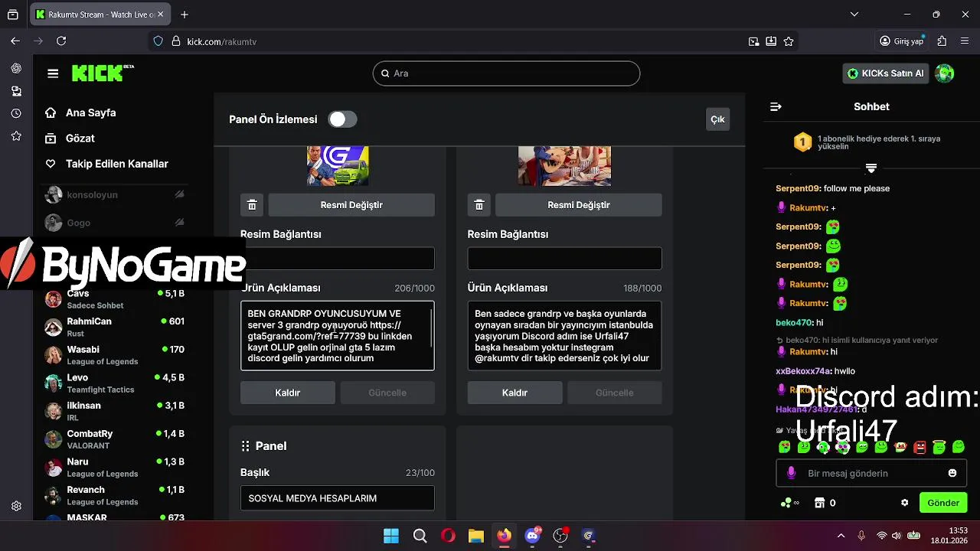Bookmark this page with the star icon
Viewport: 980px width, 551px height.
coord(789,41)
